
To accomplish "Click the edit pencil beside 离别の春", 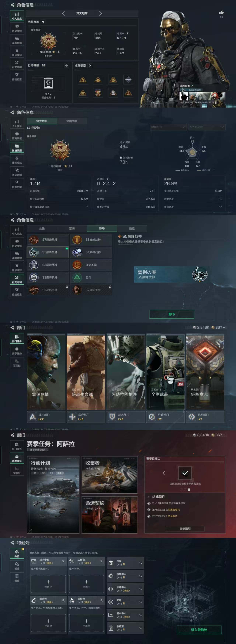I will [x=192, y=86].
